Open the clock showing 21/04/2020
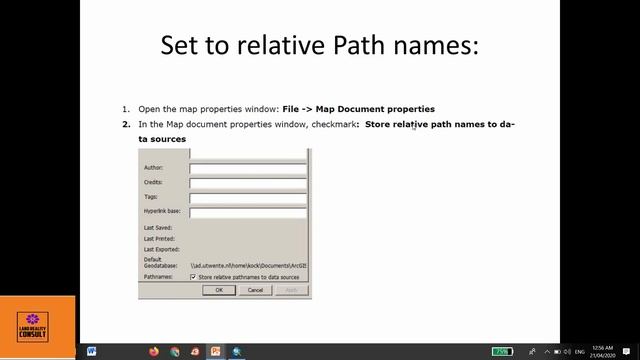 coord(602,352)
